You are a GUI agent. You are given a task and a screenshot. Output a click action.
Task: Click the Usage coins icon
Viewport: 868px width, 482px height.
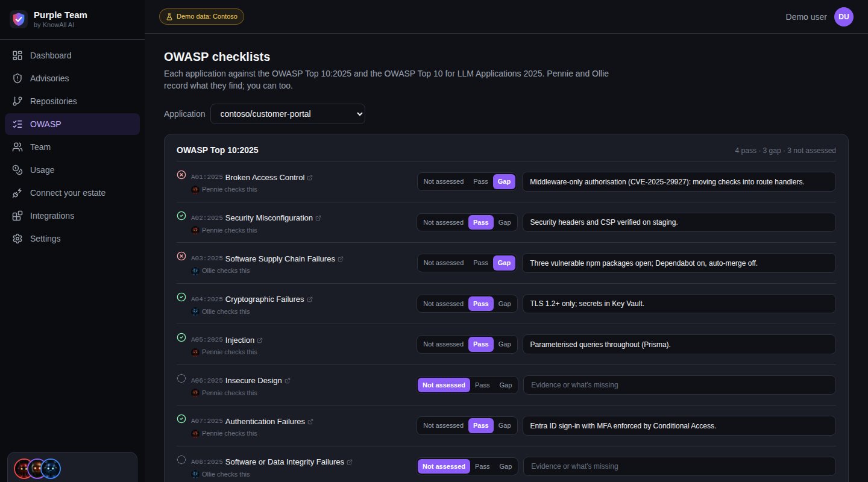(x=17, y=170)
